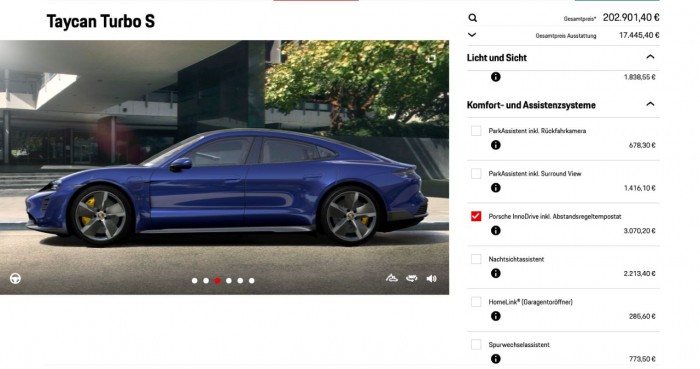Click price 773,50 € of Spurwechselassistent
Screen dimensions: 700x369
pos(642,359)
